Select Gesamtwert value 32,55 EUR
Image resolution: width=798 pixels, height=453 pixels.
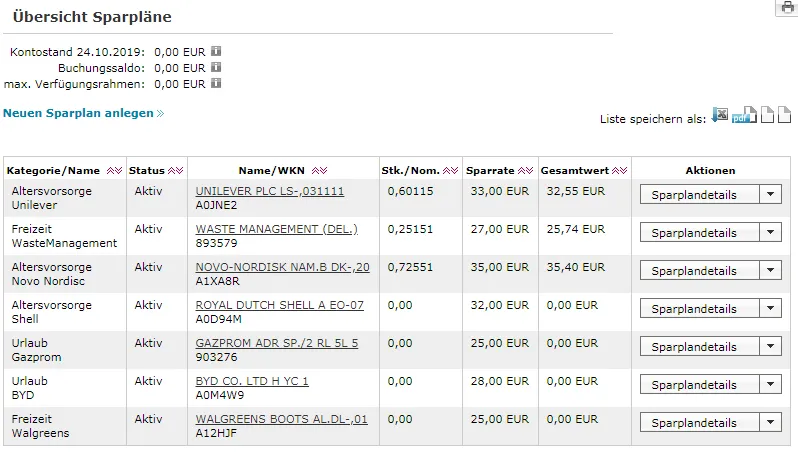[576, 191]
